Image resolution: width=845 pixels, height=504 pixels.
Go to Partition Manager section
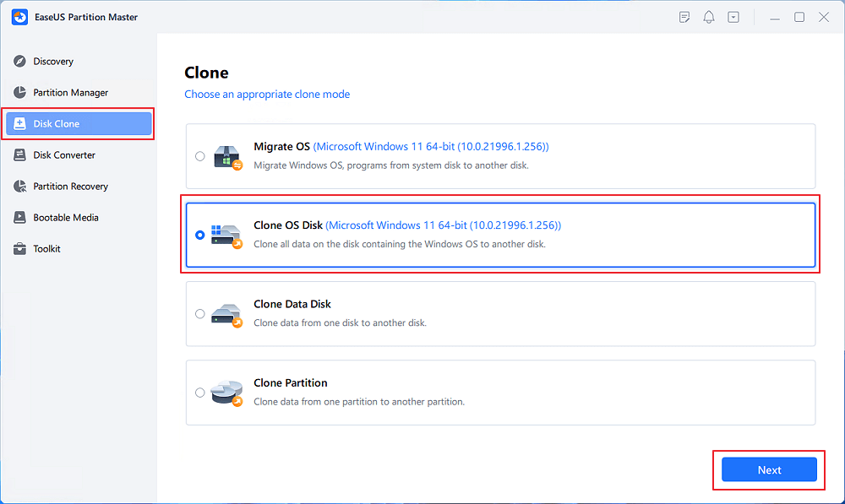[79, 93]
